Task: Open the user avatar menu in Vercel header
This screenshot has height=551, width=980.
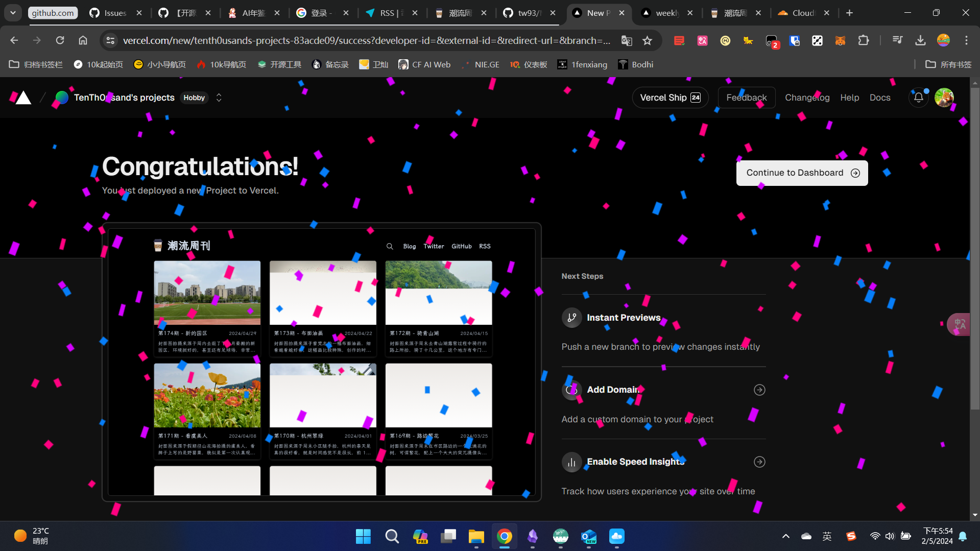Action: 944,98
